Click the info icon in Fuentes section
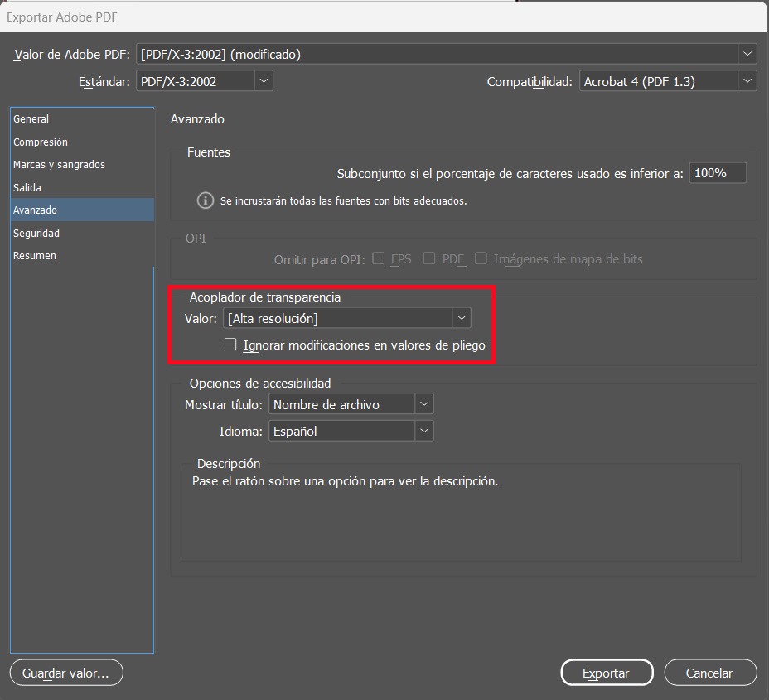Screen dimensions: 769x700 (205, 200)
